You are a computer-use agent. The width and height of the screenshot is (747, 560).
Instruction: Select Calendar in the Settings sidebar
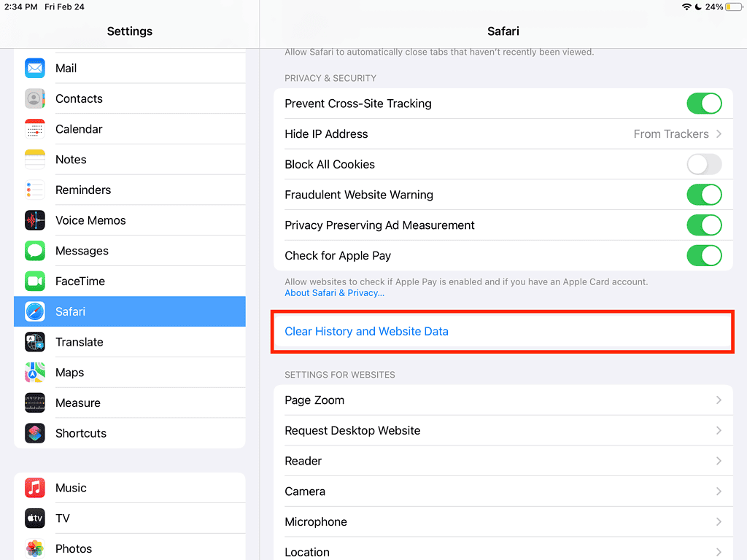pos(130,129)
